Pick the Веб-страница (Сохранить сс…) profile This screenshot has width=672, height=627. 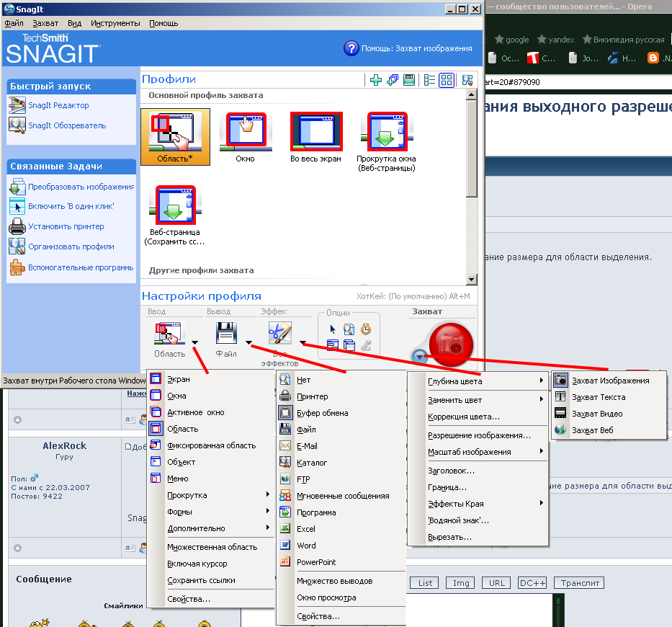tap(175, 215)
